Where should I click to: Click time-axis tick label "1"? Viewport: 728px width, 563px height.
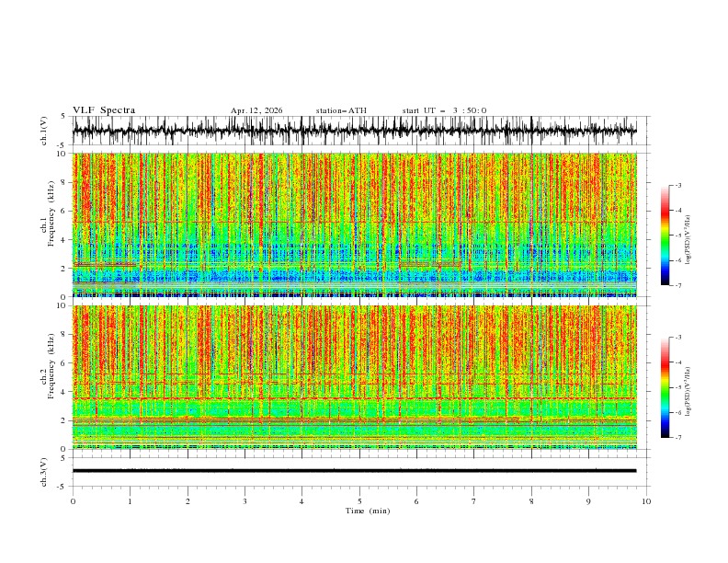130,501
